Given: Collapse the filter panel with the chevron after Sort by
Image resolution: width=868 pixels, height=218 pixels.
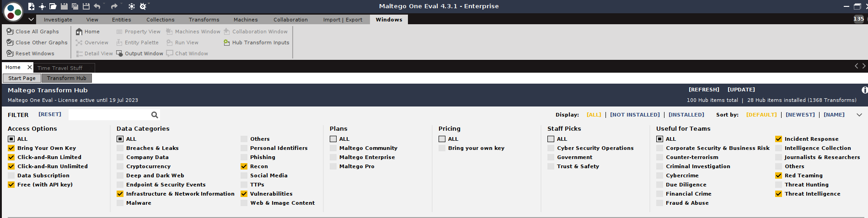Looking at the screenshot, I should [859, 115].
